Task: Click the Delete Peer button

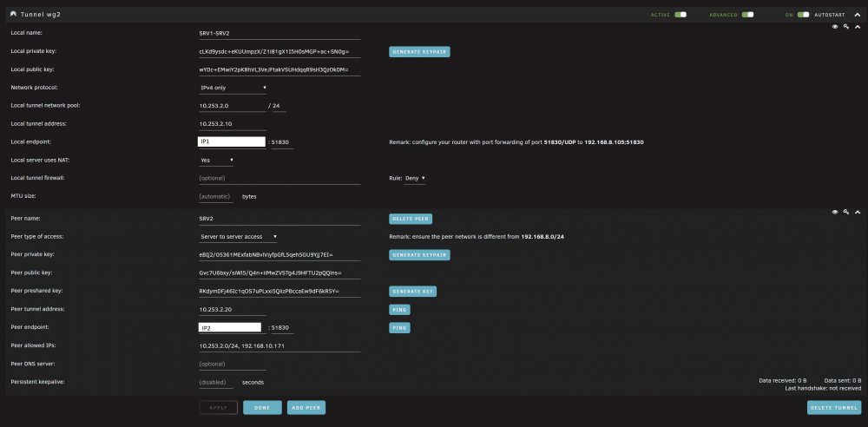Action: click(411, 219)
